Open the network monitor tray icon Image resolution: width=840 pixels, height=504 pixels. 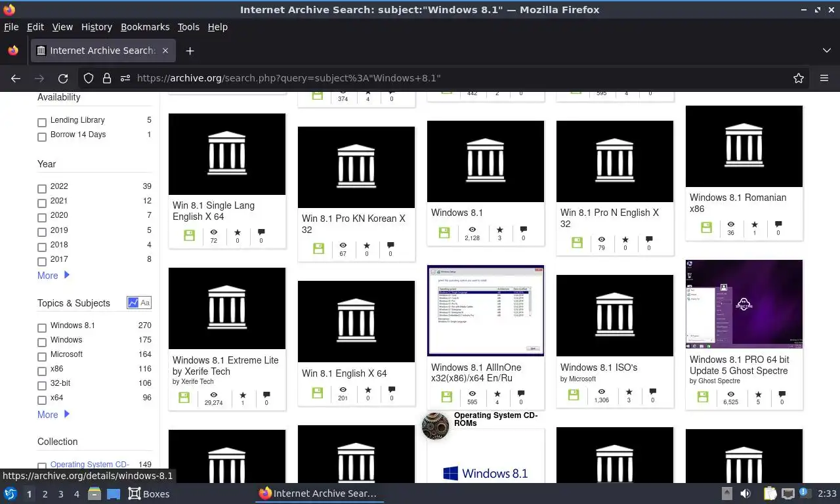[x=788, y=493]
